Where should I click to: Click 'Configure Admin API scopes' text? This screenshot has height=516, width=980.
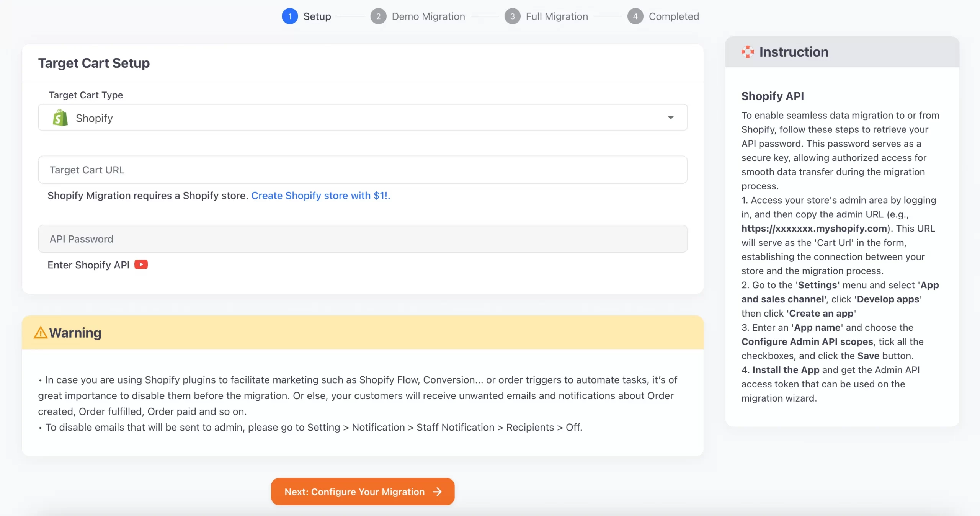pos(807,342)
